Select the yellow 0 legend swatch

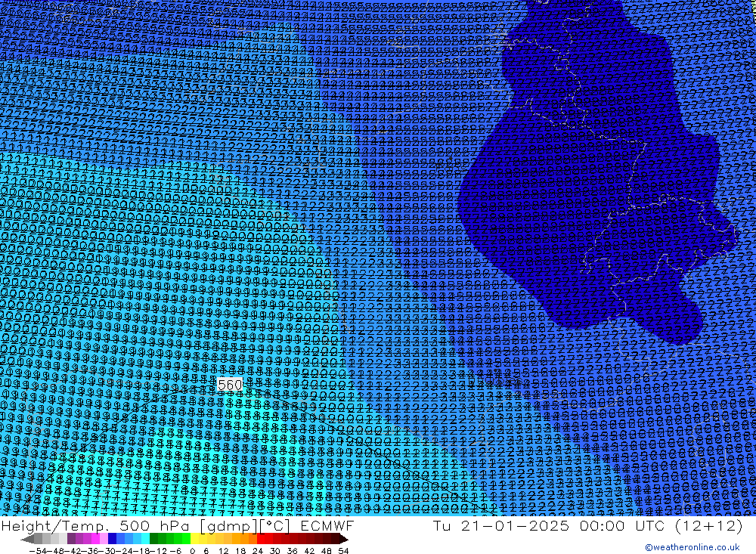point(194,539)
